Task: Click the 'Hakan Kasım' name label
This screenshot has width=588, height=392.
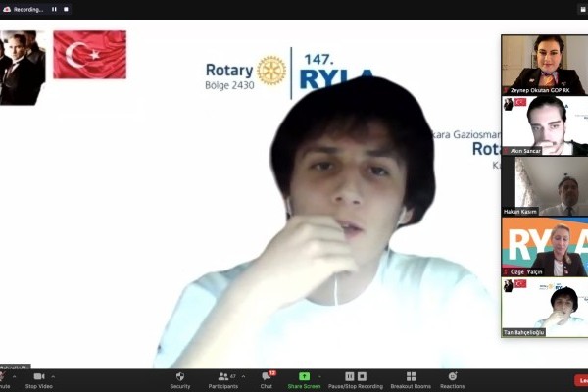Action: [x=520, y=212]
